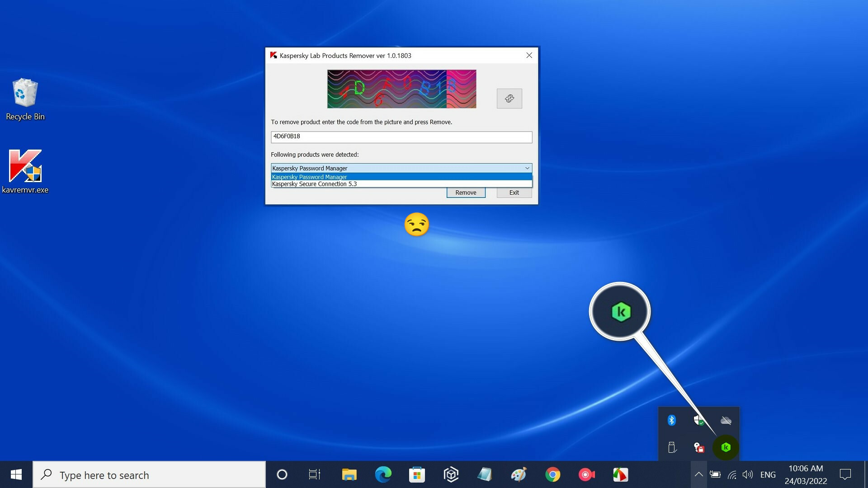The height and width of the screenshot is (488, 868).
Task: Open the red screen recorder app on the taskbar
Action: click(586, 475)
